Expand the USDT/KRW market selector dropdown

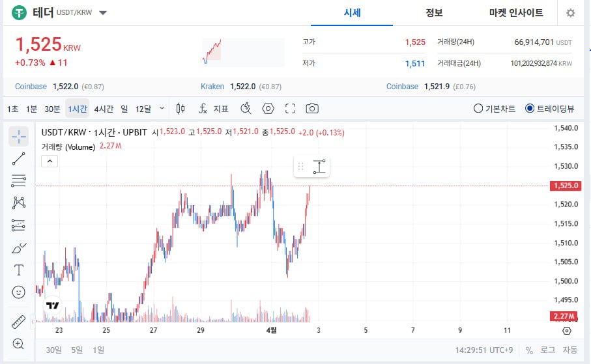coord(104,13)
